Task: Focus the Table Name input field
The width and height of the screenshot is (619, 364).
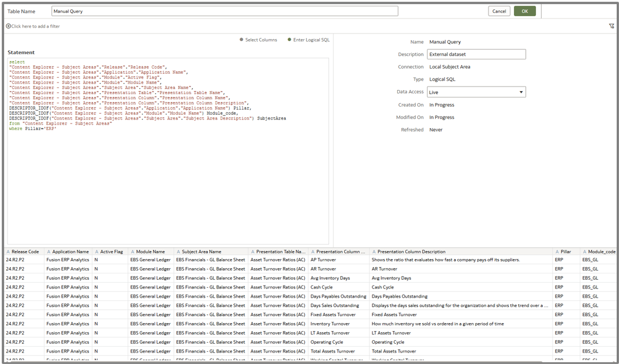Action: 224,11
